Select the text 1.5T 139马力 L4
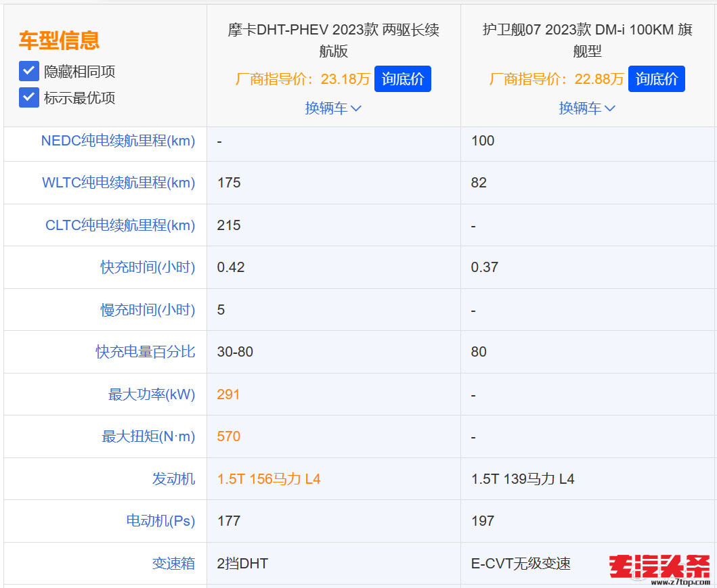 (523, 479)
